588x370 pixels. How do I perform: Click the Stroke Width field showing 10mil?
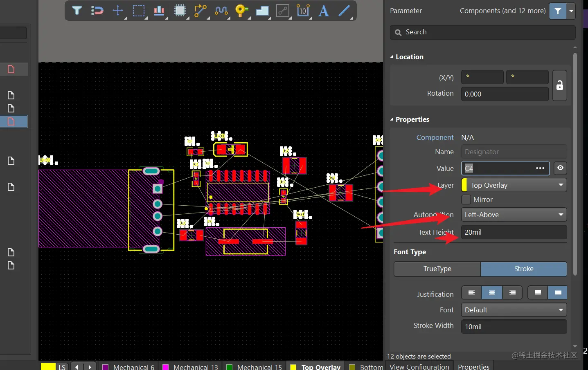pos(514,327)
